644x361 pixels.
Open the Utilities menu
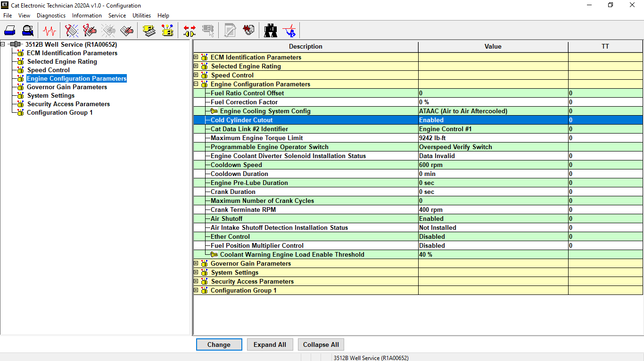click(x=141, y=16)
